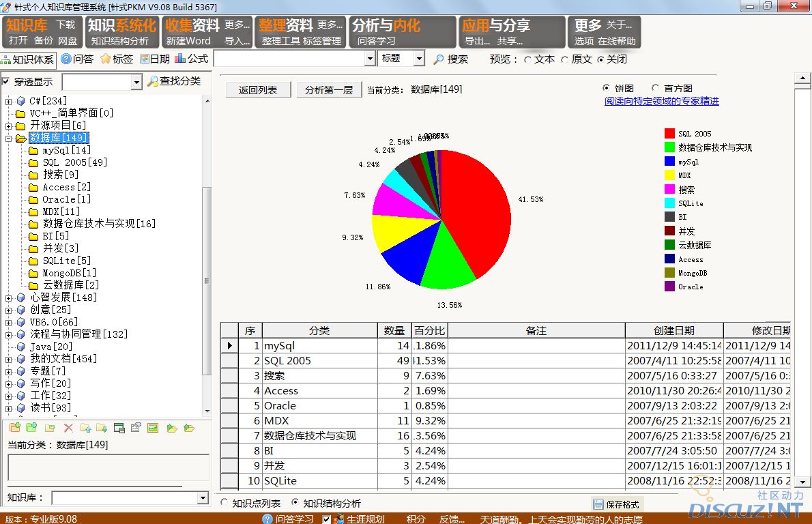Open the 阅读向特定领域的专家精进 link
The image size is (812, 524).
pos(661,101)
